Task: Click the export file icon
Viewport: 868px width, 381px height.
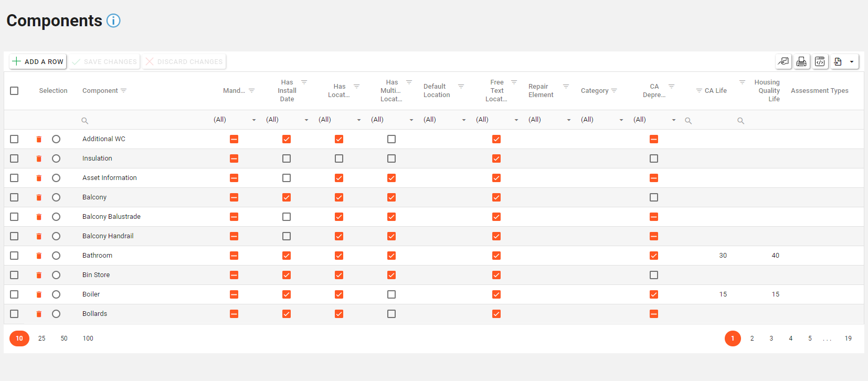Action: [x=838, y=62]
